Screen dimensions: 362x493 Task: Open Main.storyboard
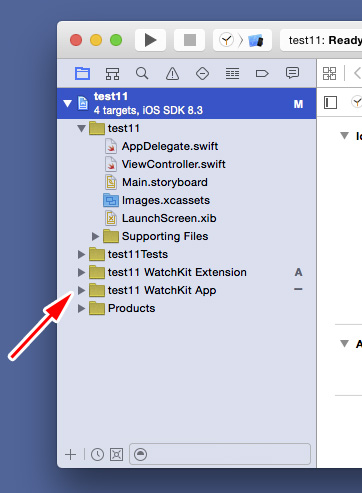(x=165, y=182)
